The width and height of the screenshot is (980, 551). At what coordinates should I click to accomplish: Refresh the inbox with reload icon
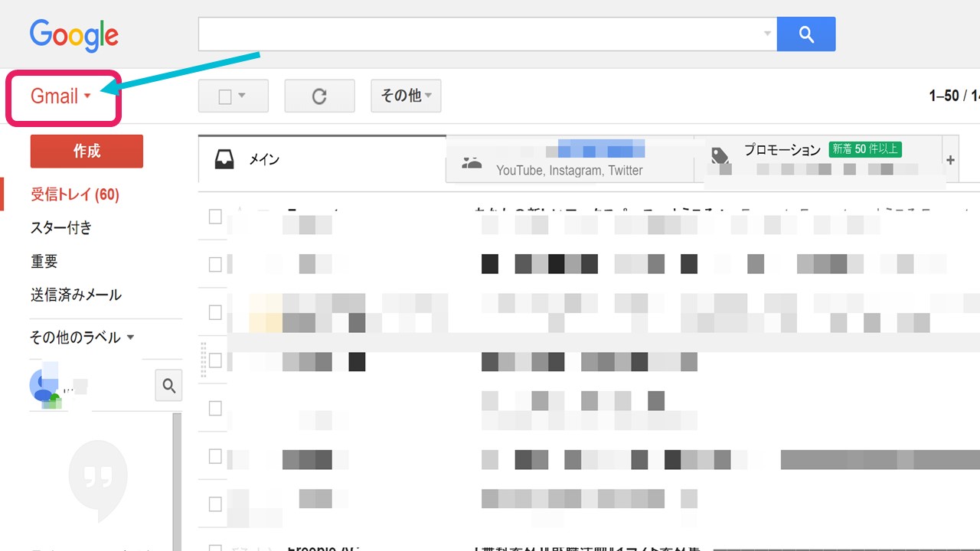319,96
